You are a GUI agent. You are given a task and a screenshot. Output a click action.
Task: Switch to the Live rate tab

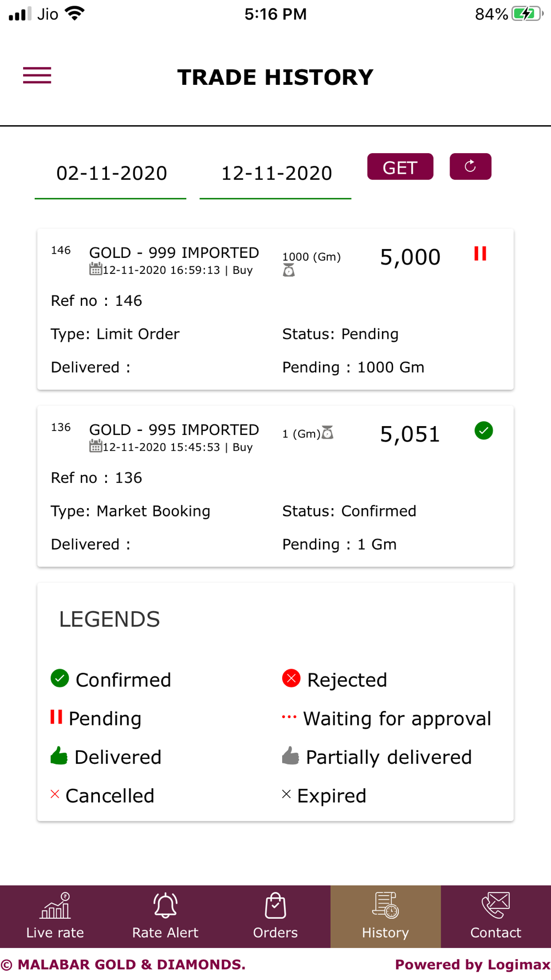tap(55, 917)
